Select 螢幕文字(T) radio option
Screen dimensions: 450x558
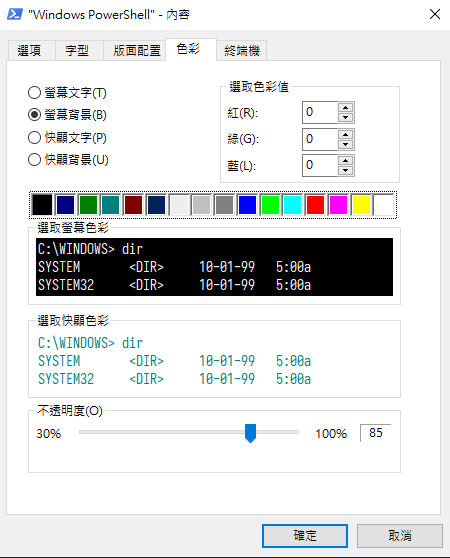[67, 93]
